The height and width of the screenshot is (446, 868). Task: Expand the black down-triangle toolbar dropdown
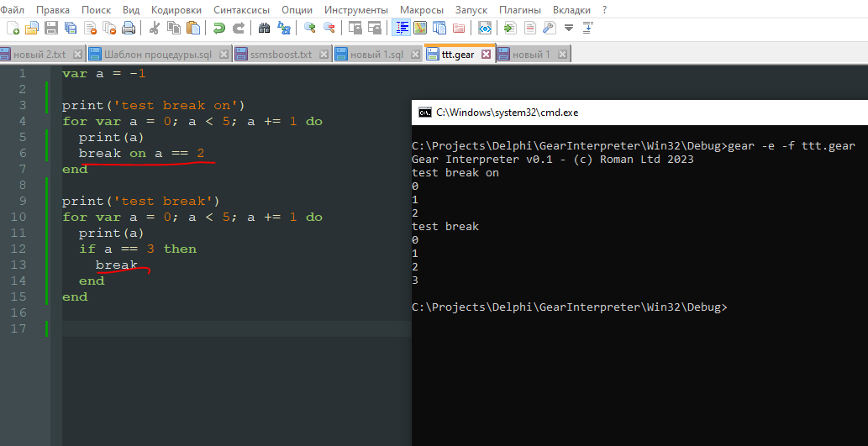[569, 28]
